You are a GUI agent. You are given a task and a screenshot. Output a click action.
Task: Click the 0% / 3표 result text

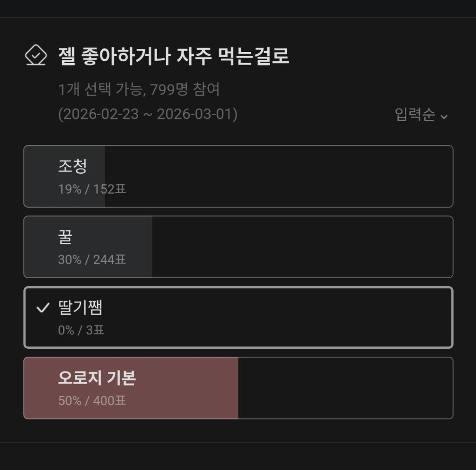[81, 331]
